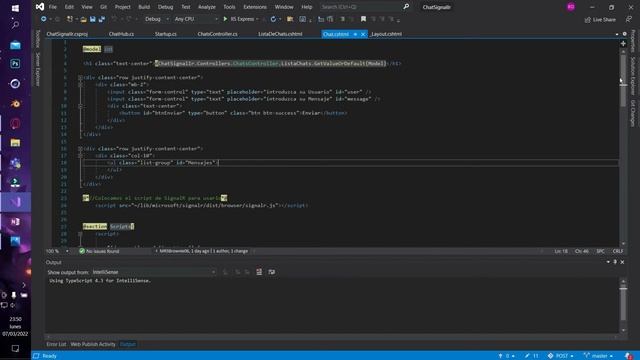Screen dimensions: 640x360
Task: Click the Save All toolbar icon
Action: 102,19
